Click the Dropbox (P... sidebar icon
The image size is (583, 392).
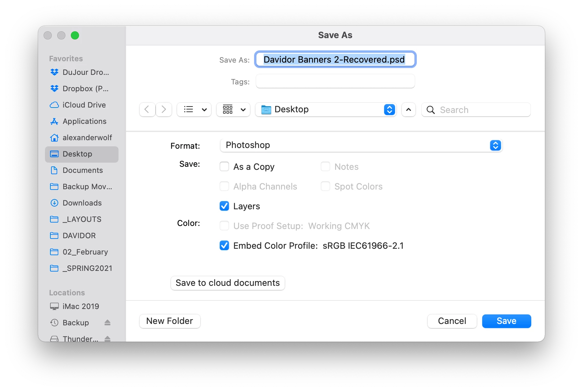coord(54,88)
